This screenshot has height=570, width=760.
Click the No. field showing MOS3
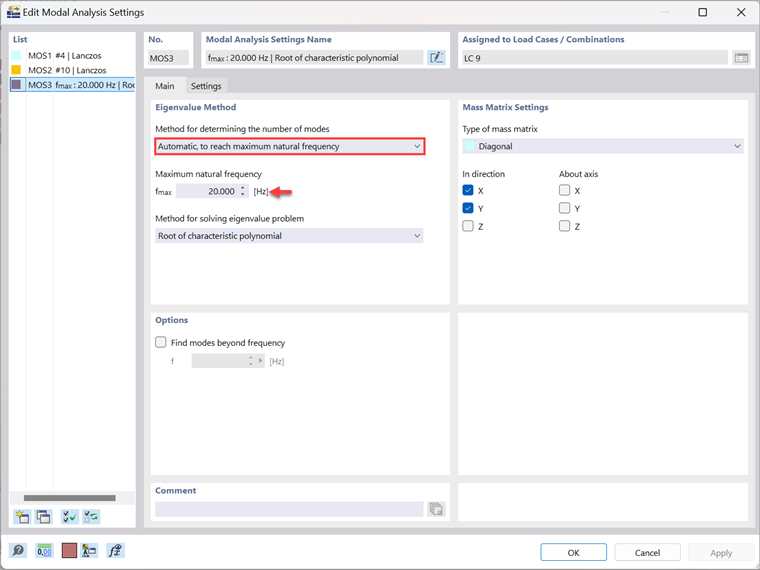pos(168,58)
